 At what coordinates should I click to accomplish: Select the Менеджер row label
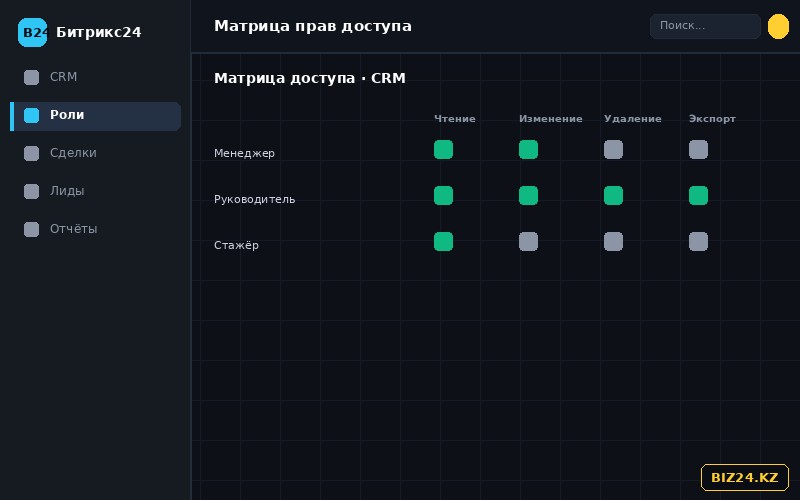point(244,153)
